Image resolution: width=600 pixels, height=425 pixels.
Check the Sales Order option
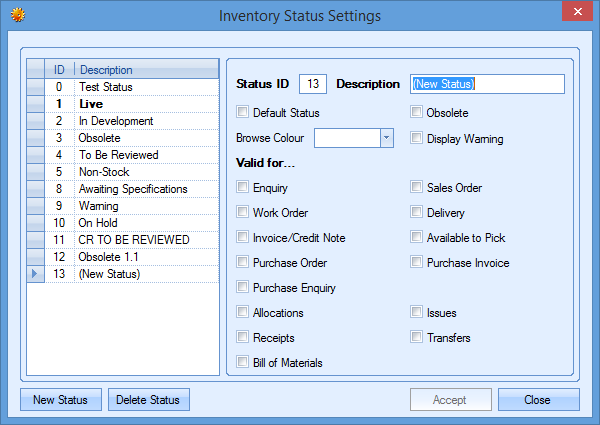tap(417, 187)
